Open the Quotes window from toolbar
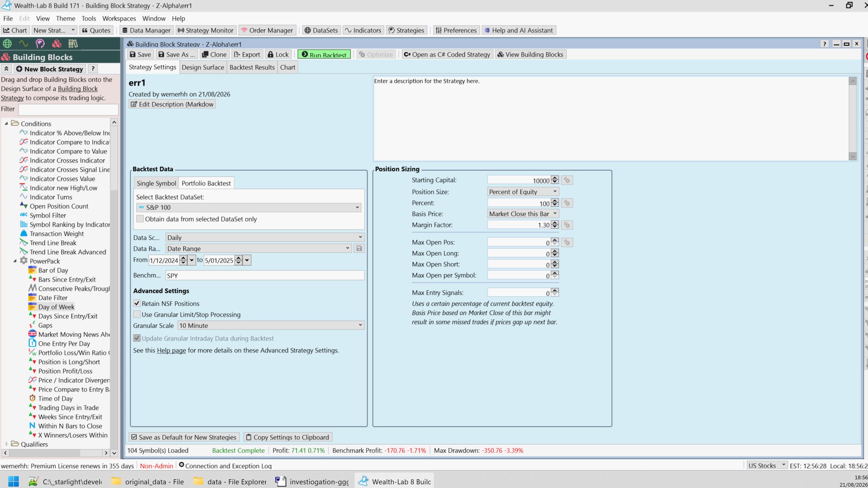The width and height of the screenshot is (868, 488). [x=96, y=30]
